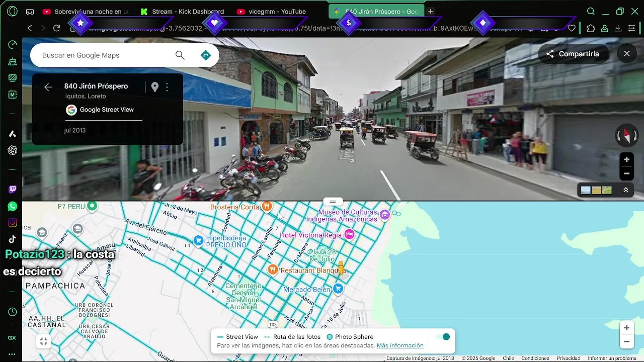
Task: Open sidebar three-dots more menu
Action: tap(12, 354)
